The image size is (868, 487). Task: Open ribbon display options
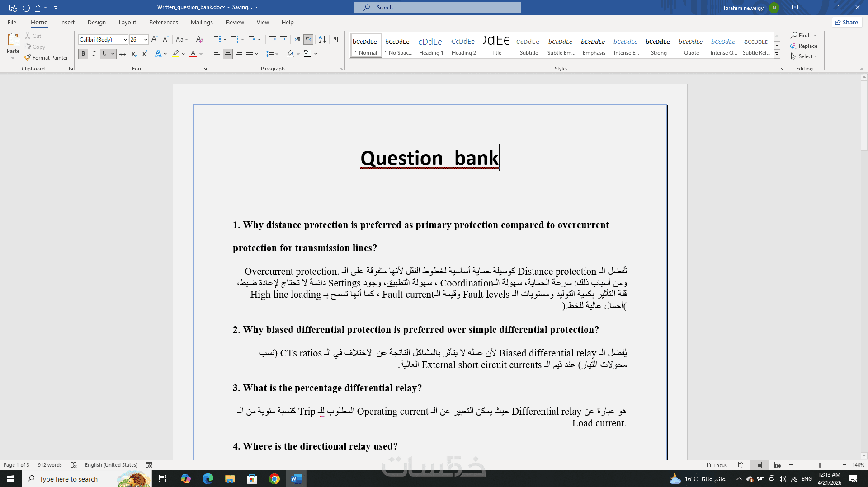point(795,7)
